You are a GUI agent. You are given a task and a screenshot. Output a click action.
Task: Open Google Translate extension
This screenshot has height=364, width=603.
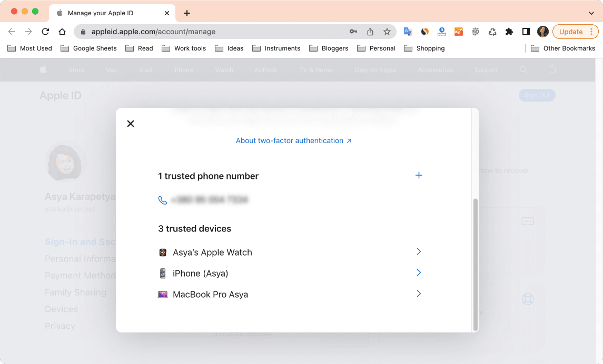click(x=408, y=32)
